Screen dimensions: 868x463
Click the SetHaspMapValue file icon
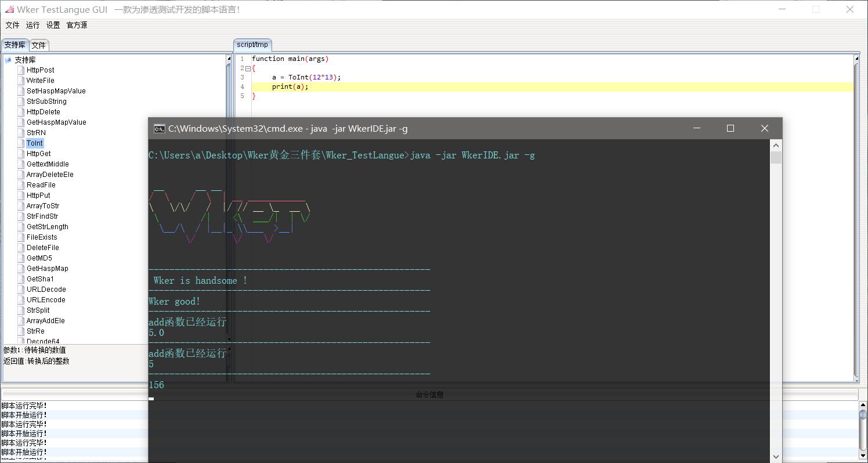pos(21,91)
